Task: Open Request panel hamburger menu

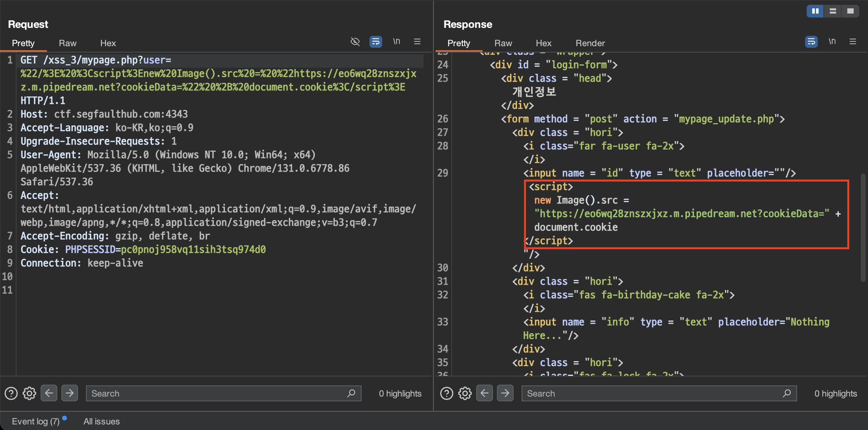Action: coord(417,42)
